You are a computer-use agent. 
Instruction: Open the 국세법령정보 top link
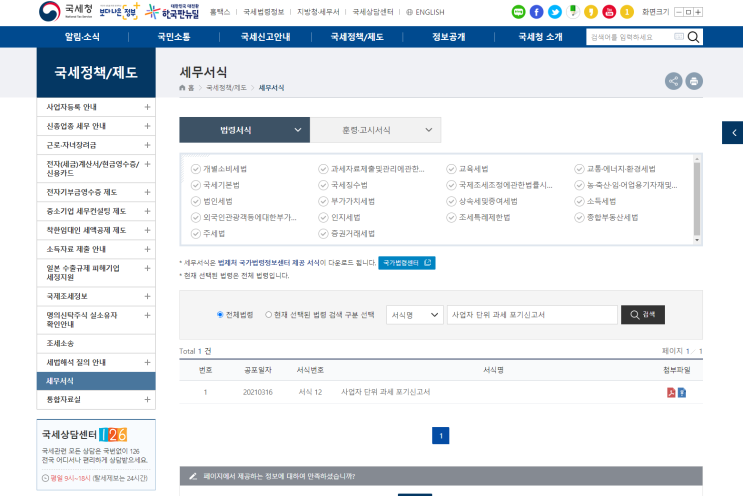(263, 12)
